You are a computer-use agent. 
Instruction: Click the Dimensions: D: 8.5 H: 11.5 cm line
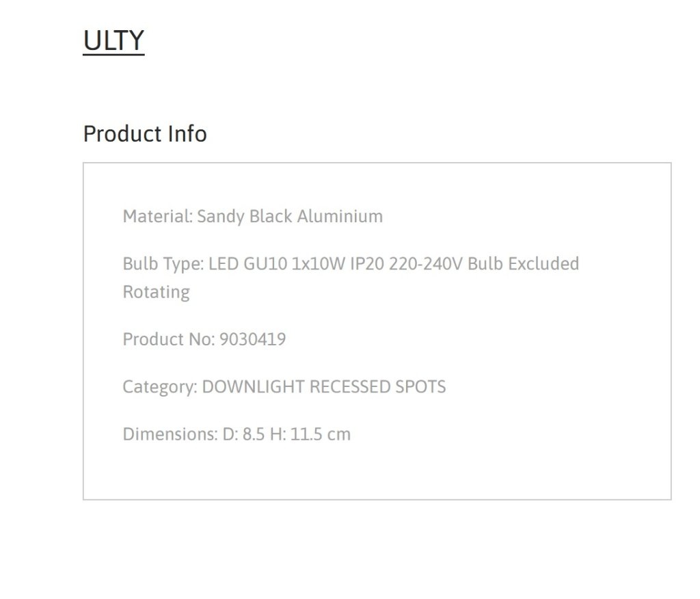(x=237, y=434)
